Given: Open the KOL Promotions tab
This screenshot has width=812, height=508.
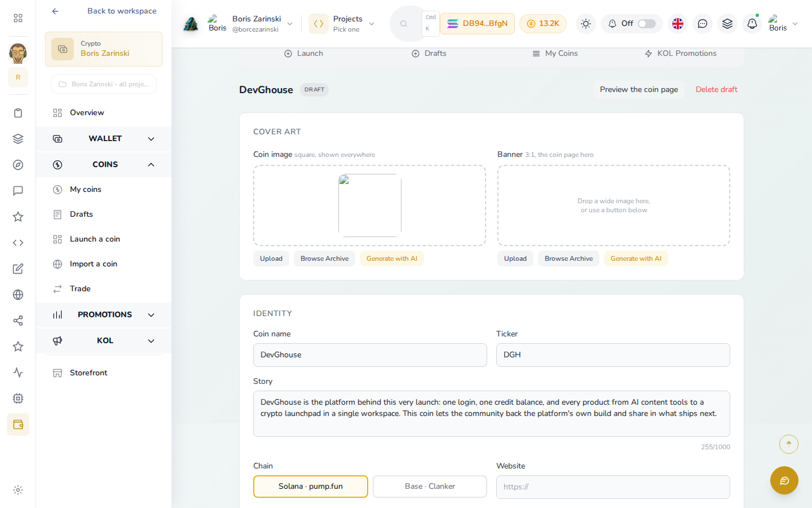Looking at the screenshot, I should click(x=681, y=54).
